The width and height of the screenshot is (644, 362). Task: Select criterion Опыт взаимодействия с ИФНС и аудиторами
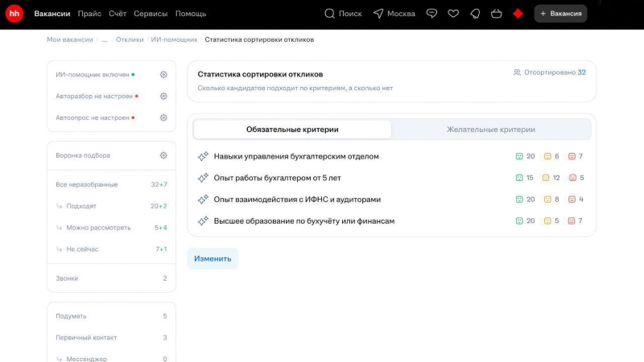point(297,199)
